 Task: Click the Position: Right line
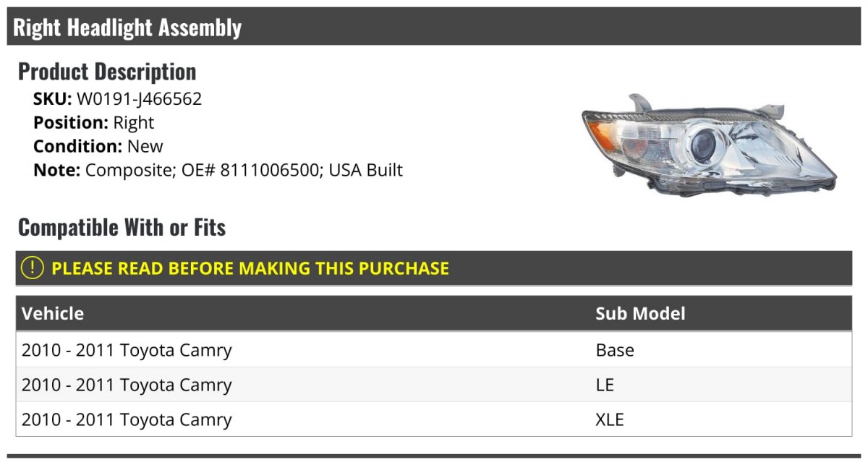tap(93, 122)
